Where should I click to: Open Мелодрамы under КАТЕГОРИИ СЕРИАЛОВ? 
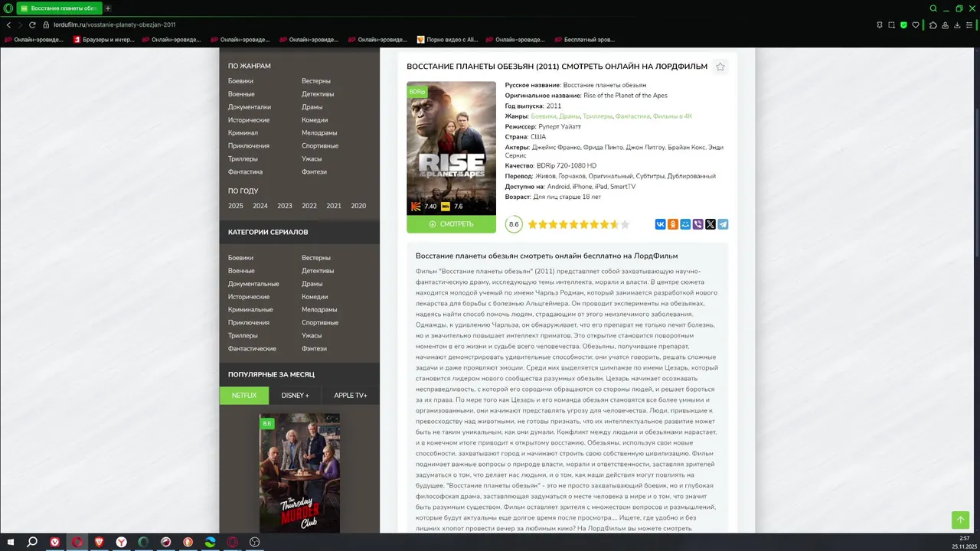(319, 310)
